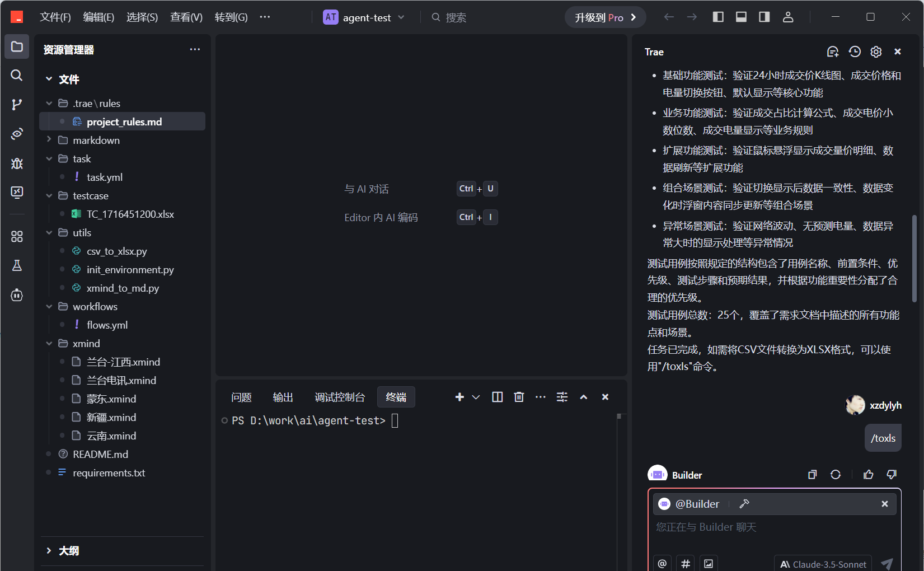Open chat history clock icon in Trae panel
924x571 pixels.
854,52
